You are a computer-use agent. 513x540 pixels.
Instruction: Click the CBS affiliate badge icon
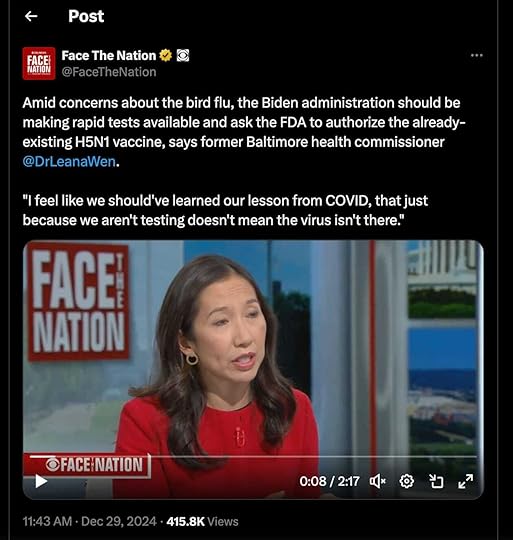[183, 55]
